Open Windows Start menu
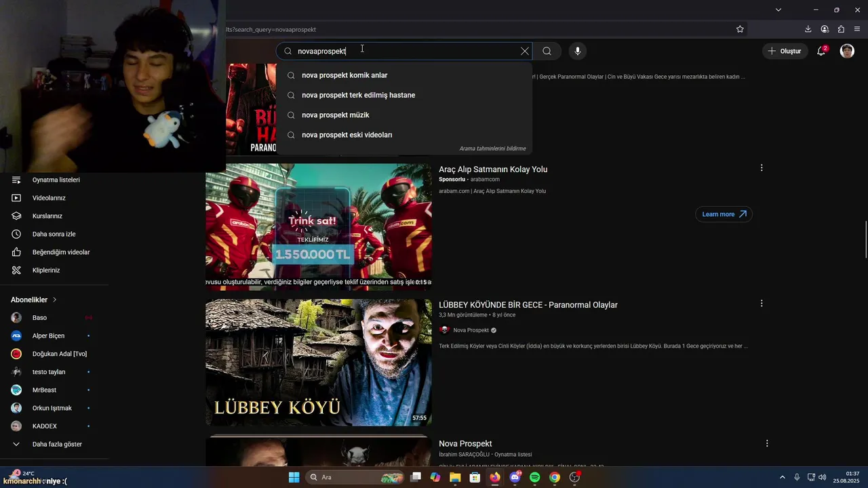 (x=294, y=477)
